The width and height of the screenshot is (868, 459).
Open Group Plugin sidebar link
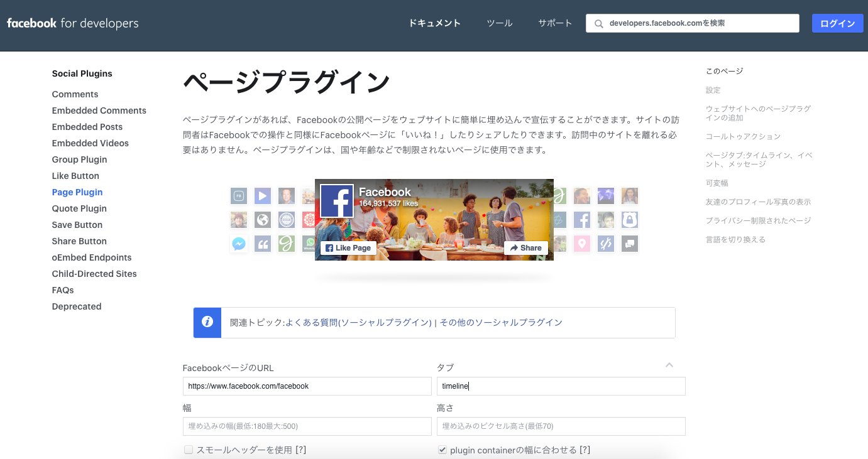pyautogui.click(x=80, y=159)
